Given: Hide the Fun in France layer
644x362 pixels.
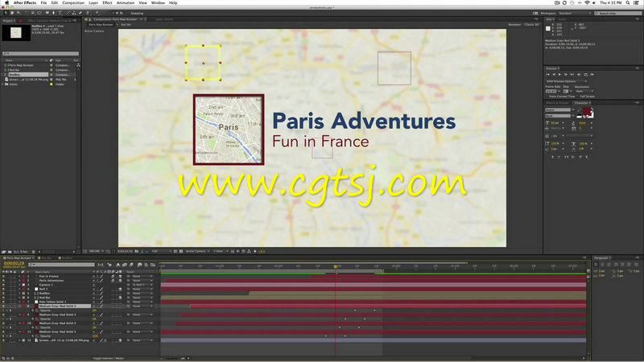Looking at the screenshot, I should click(x=3, y=276).
